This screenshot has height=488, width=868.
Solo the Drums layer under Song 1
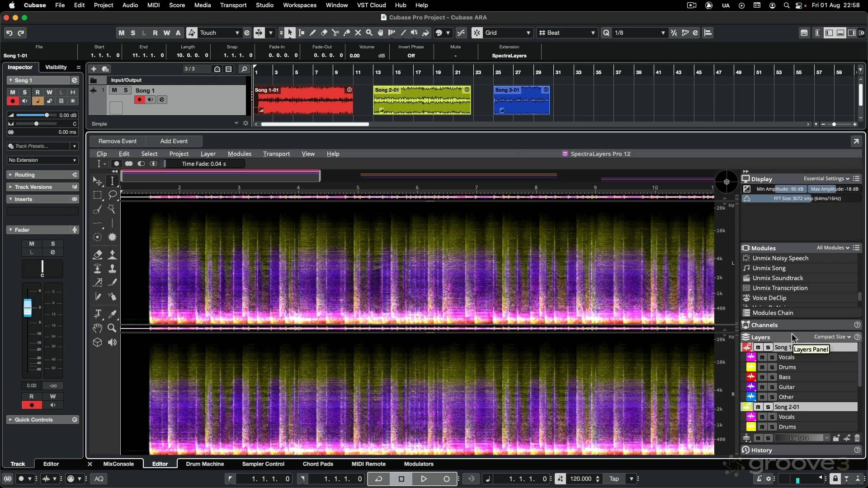[x=772, y=367]
